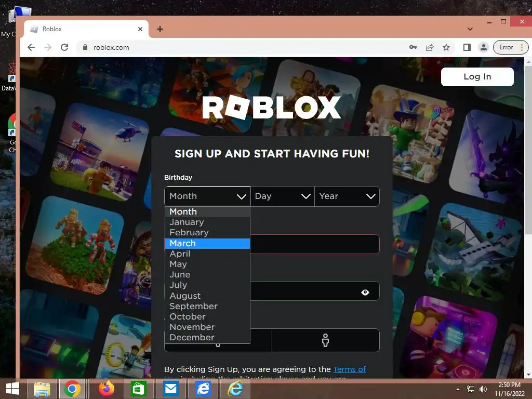Select October from month list

click(x=207, y=317)
